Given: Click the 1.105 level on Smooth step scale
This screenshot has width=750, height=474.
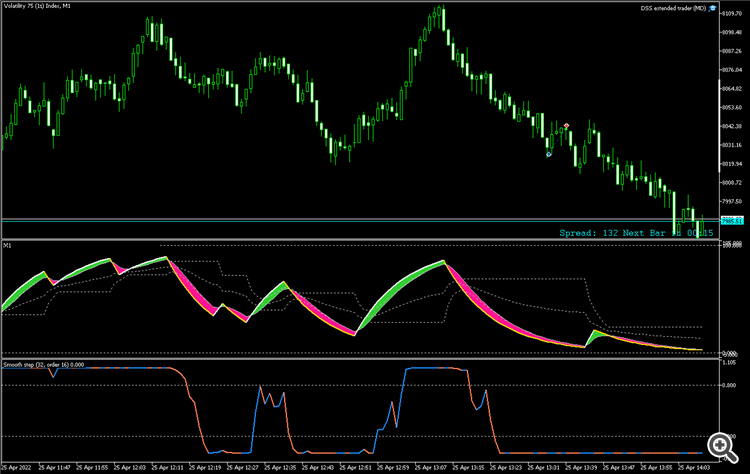Looking at the screenshot, I should [729, 363].
